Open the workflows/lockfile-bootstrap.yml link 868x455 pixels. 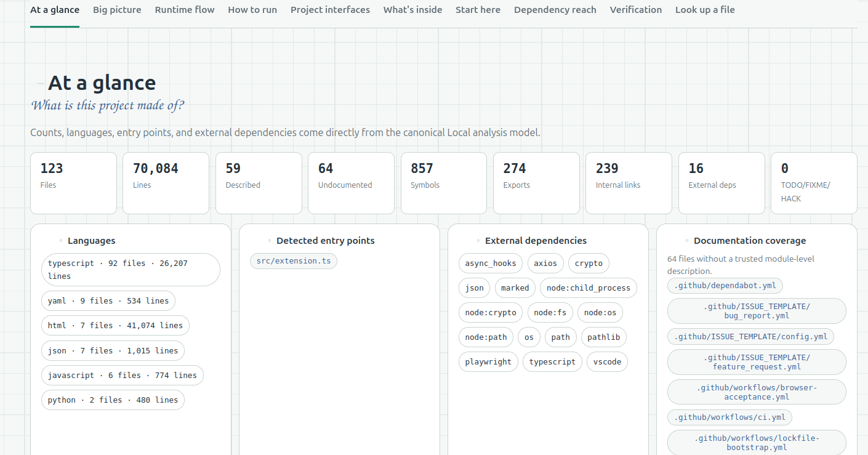coord(757,443)
